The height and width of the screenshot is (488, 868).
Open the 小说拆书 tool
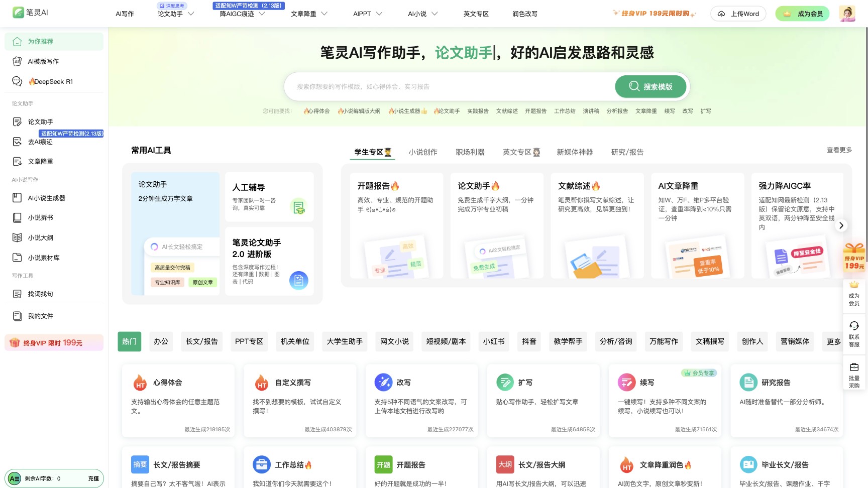click(40, 217)
